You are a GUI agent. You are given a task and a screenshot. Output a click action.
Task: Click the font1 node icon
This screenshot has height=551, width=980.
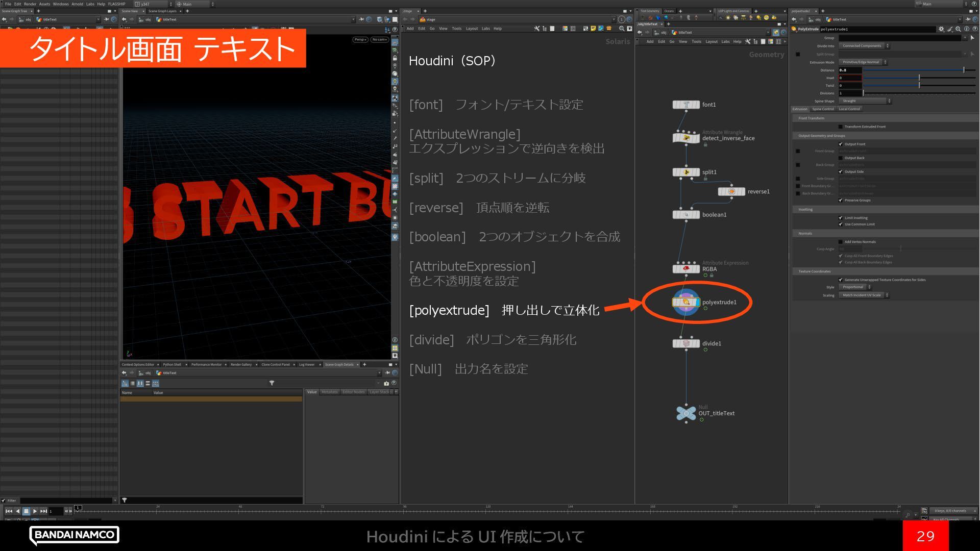[x=686, y=105]
